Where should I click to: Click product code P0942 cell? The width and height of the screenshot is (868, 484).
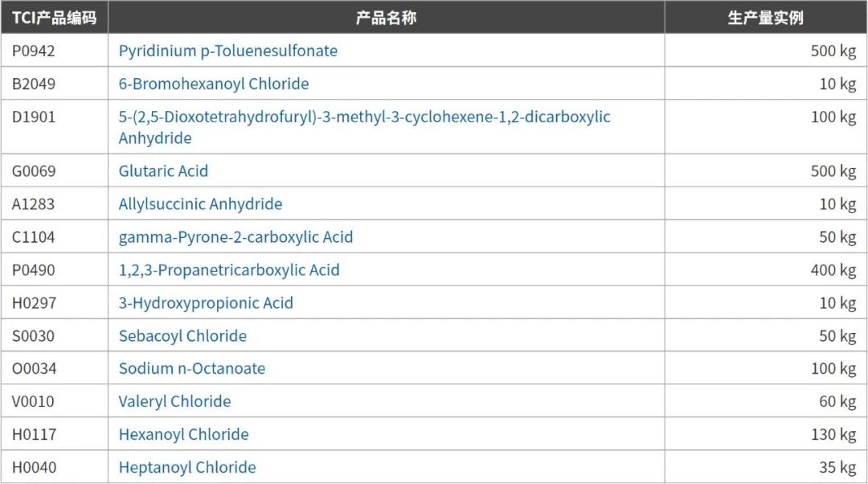point(34,51)
